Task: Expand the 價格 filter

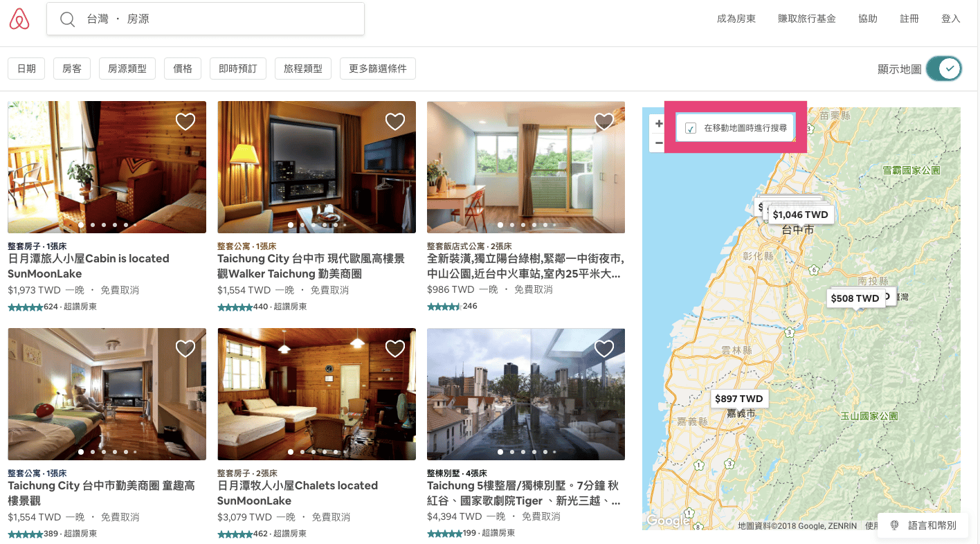Action: pyautogui.click(x=183, y=69)
